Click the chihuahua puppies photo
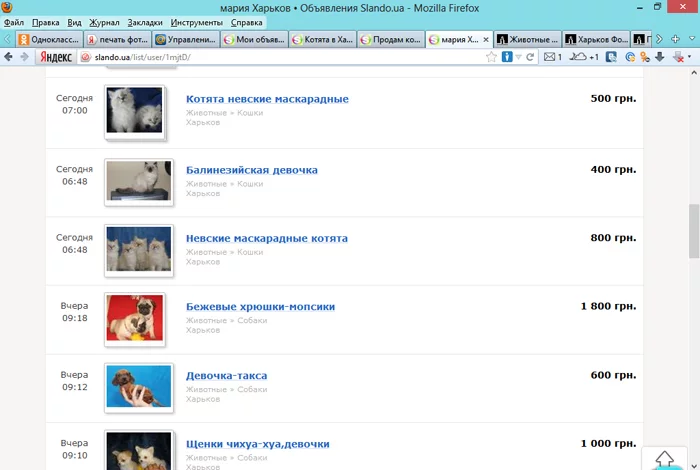This screenshot has height=470, width=700. [x=139, y=451]
